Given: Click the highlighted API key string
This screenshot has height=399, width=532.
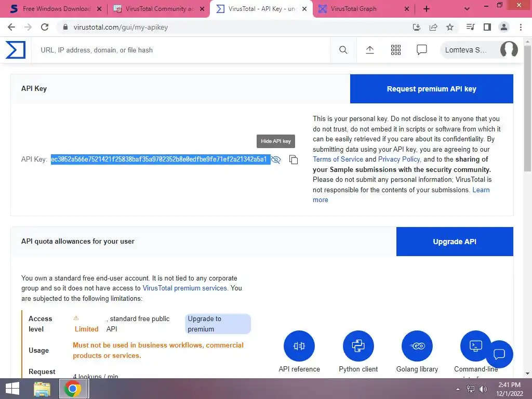Looking at the screenshot, I should click(161, 159).
